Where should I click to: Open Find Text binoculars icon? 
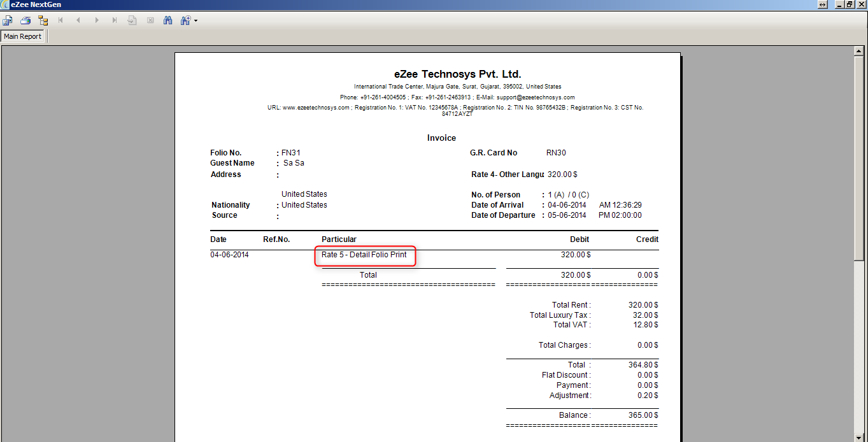(x=168, y=20)
